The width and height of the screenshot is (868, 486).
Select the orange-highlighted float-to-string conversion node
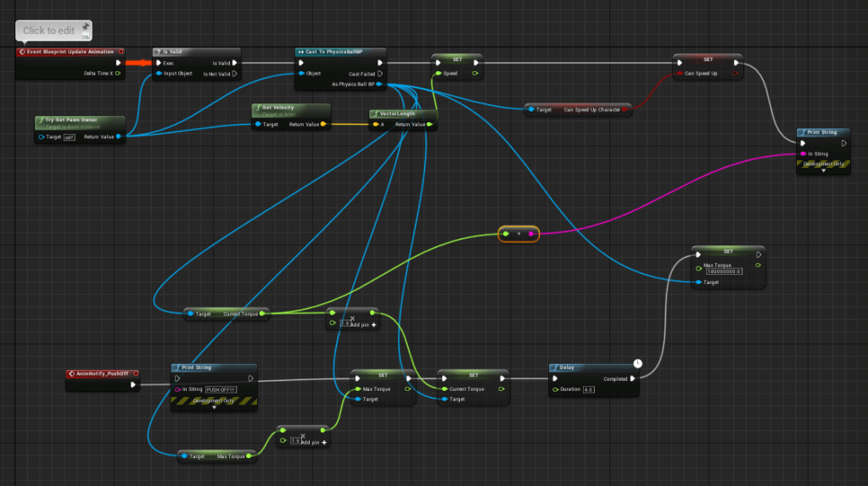coord(518,233)
